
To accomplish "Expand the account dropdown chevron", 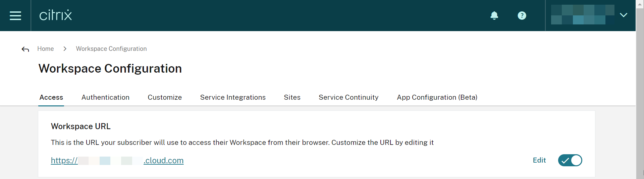I will (x=624, y=15).
